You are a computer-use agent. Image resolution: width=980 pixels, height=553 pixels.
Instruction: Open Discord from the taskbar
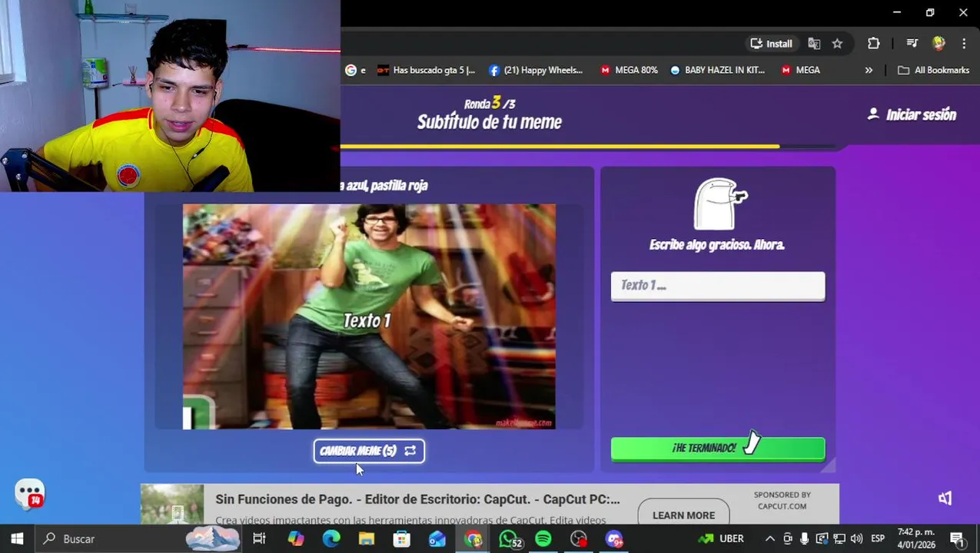pos(614,539)
